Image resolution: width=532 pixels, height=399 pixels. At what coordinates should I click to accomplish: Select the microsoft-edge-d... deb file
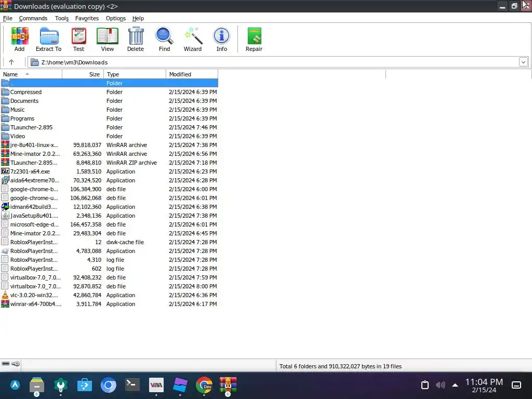click(109, 224)
